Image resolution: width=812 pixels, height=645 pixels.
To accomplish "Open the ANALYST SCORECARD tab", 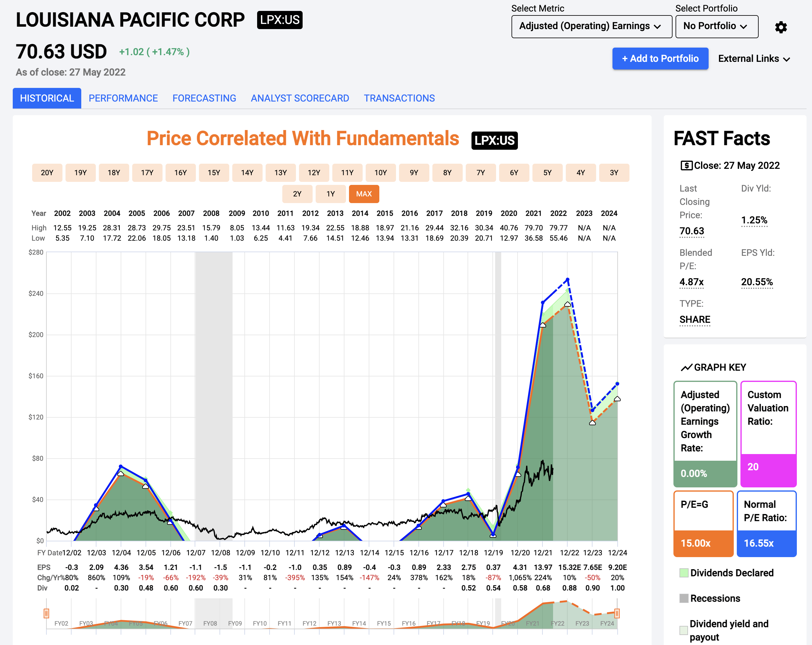I will click(300, 98).
